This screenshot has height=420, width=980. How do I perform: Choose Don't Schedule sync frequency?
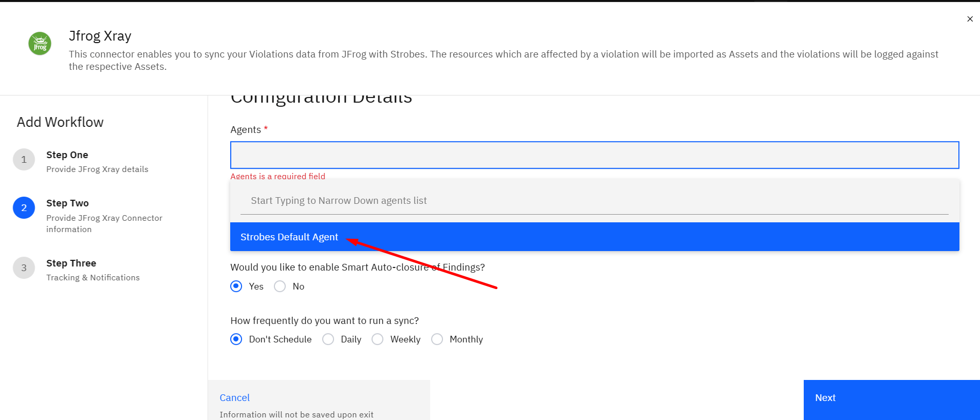coord(236,339)
